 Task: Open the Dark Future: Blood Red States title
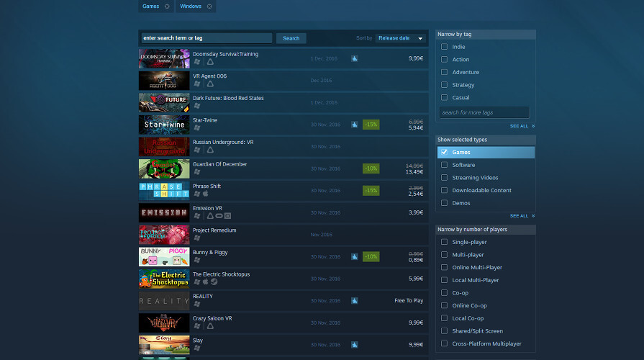[x=228, y=98]
